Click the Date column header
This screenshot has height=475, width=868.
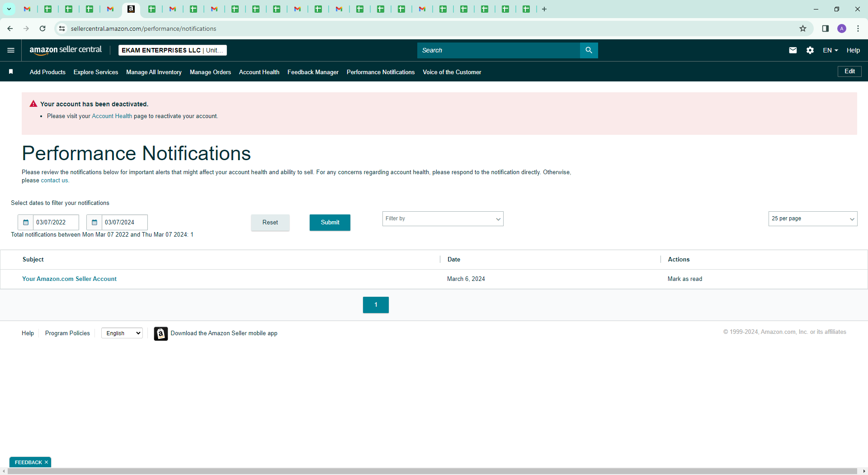click(454, 260)
